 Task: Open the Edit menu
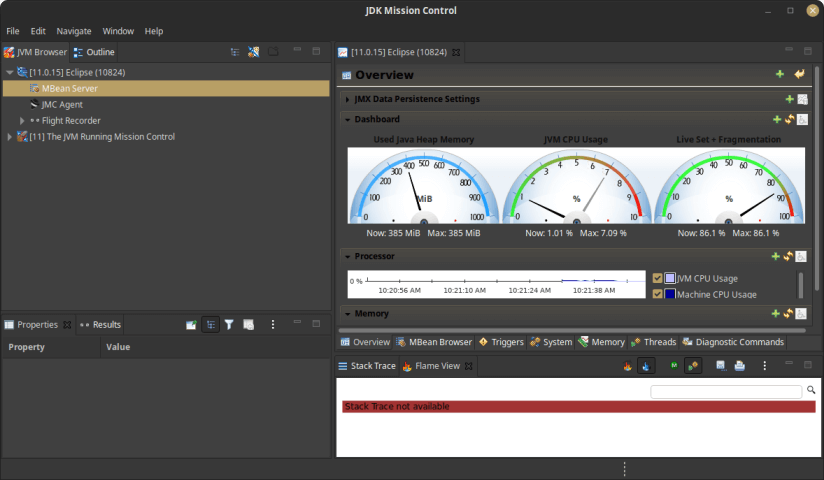coord(38,31)
